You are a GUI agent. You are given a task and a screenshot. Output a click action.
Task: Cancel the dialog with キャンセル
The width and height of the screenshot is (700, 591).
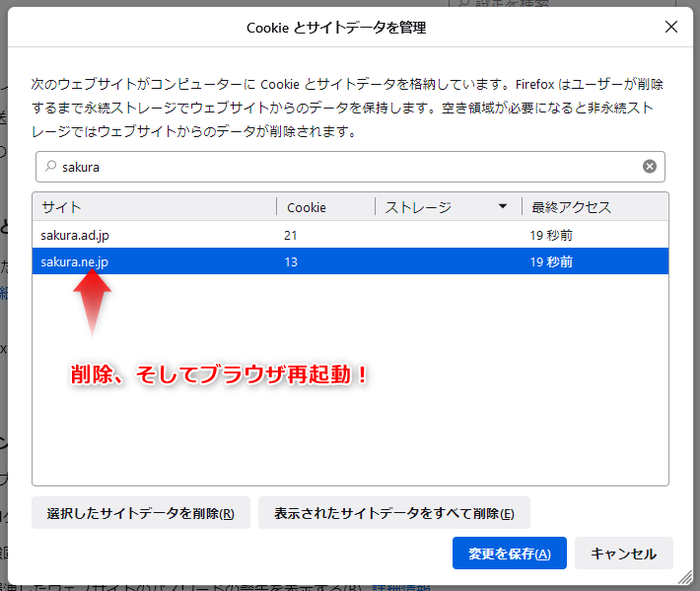tap(623, 554)
